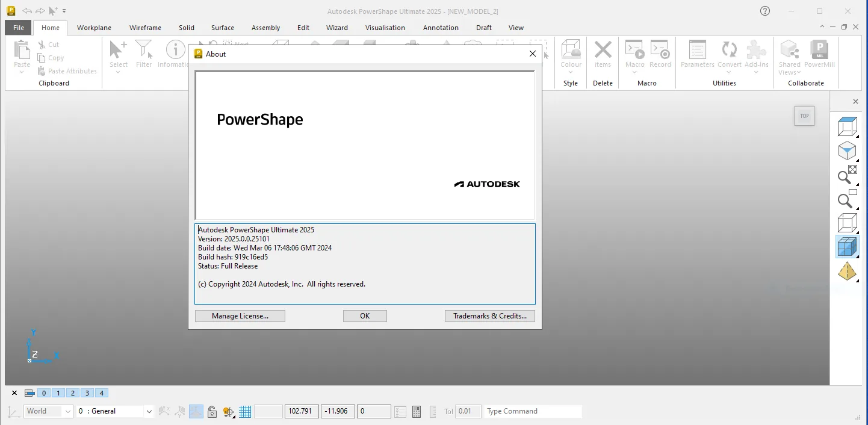Open the '0 : General' level dropdown
Viewport: 868px width, 425px height.
pyautogui.click(x=116, y=411)
